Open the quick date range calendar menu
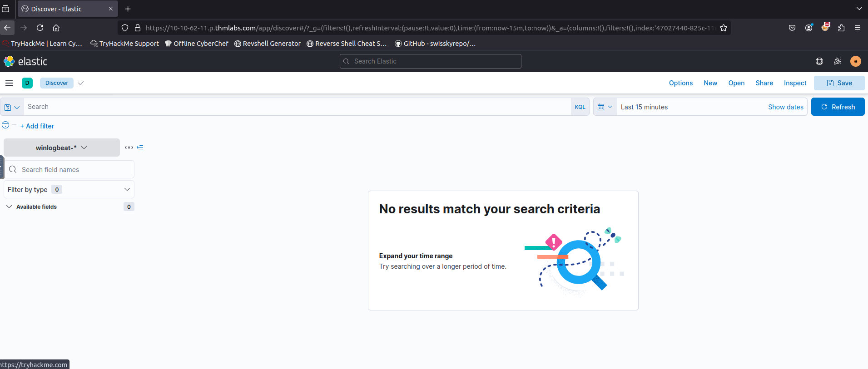868x369 pixels. tap(605, 107)
